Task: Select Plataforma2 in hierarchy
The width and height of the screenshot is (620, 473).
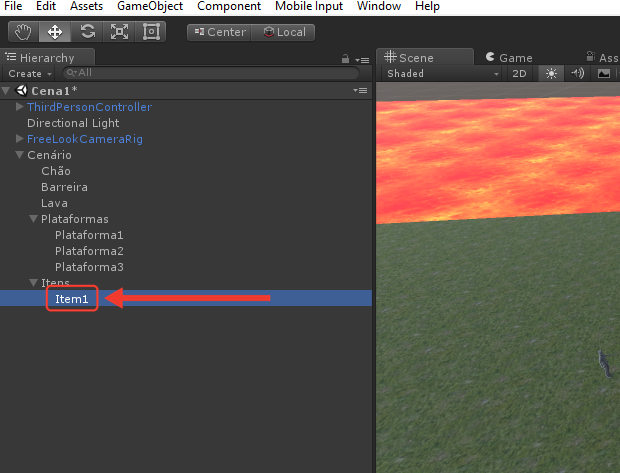Action: click(x=89, y=251)
